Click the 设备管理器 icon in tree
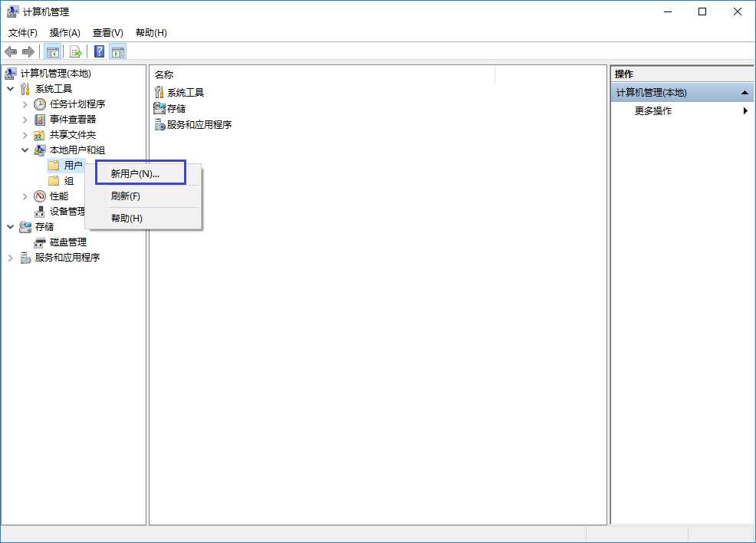This screenshot has width=756, height=543. [40, 212]
